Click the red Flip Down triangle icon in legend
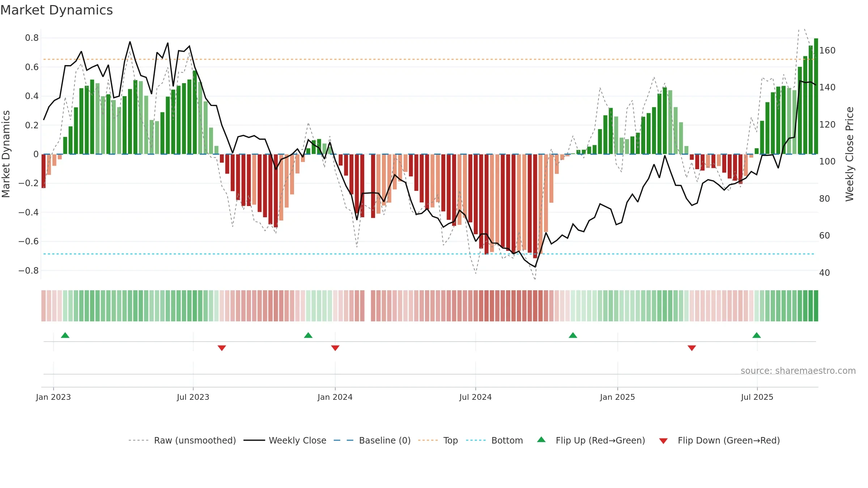Image resolution: width=868 pixels, height=488 pixels. click(x=663, y=441)
